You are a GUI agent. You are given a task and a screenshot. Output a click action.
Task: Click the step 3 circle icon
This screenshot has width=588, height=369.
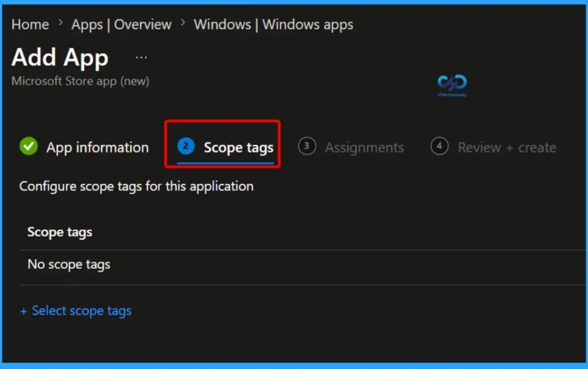tap(307, 146)
